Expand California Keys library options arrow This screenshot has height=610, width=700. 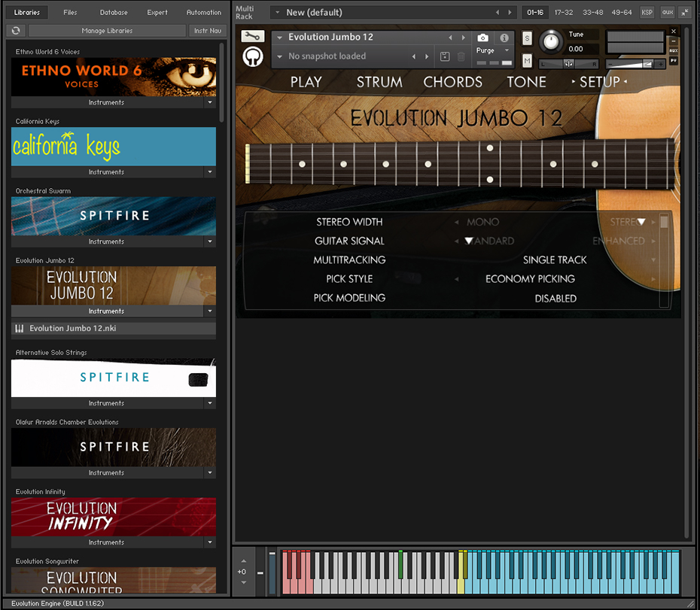210,172
